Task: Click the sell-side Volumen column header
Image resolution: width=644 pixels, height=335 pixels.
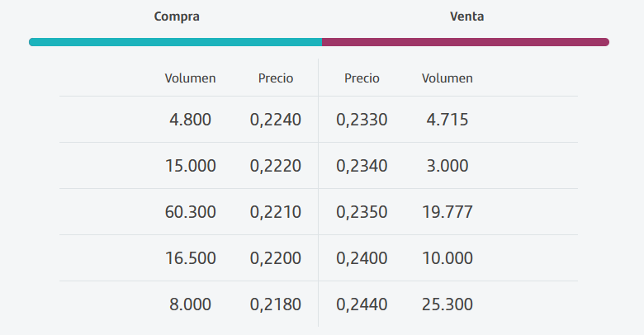Action: pos(447,78)
